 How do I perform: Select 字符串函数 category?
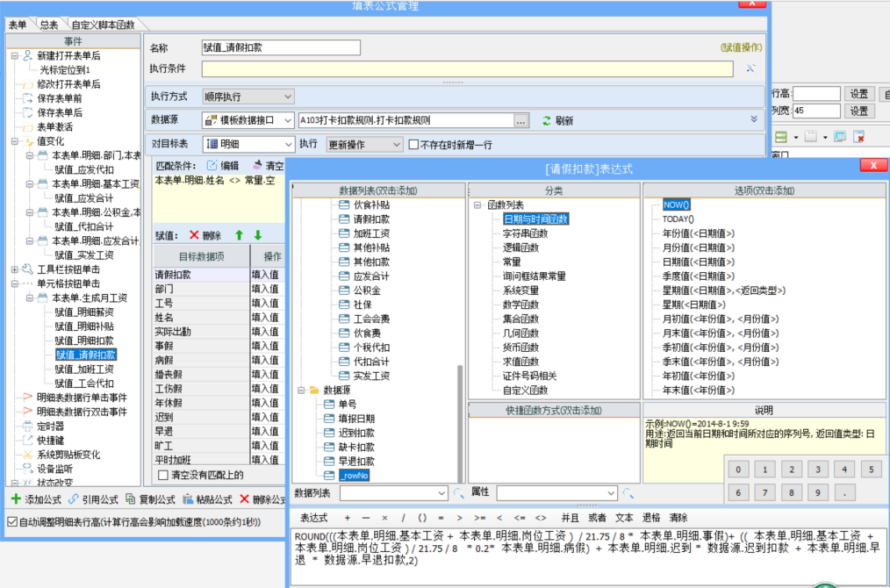[526, 233]
